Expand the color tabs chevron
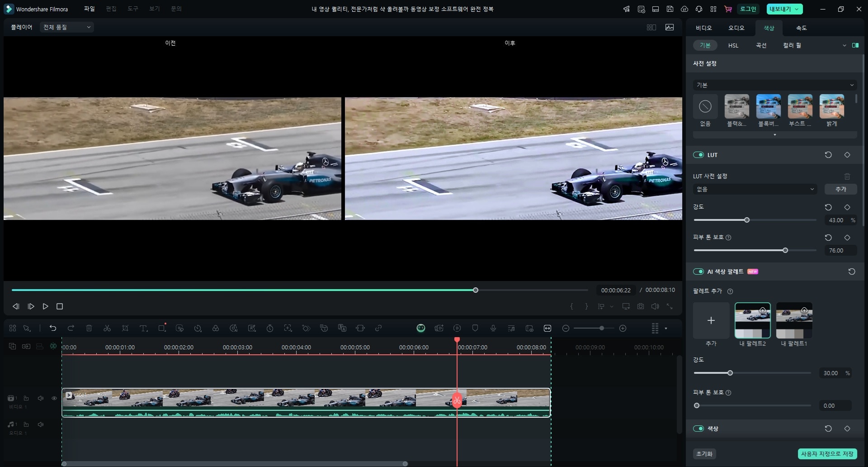Viewport: 868px width, 467px height. click(844, 45)
